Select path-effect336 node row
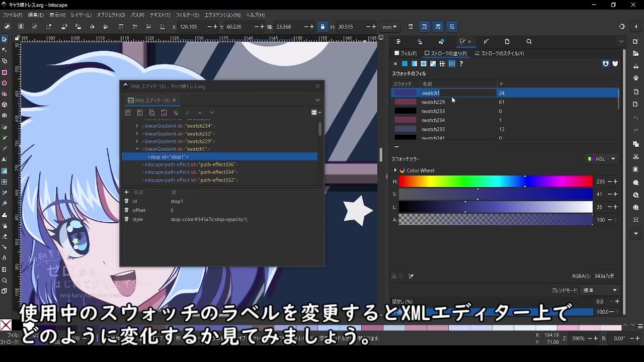 [x=219, y=164]
